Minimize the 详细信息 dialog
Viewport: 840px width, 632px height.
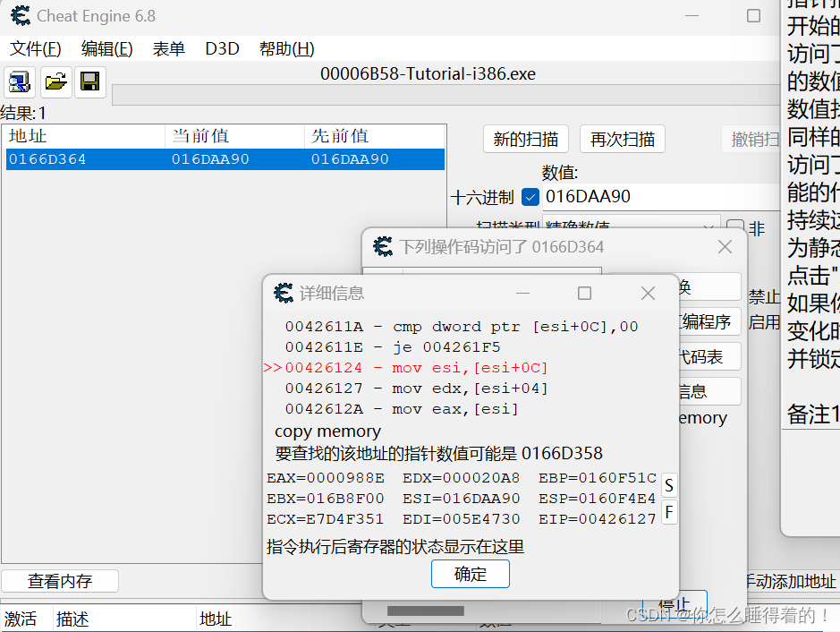point(522,294)
